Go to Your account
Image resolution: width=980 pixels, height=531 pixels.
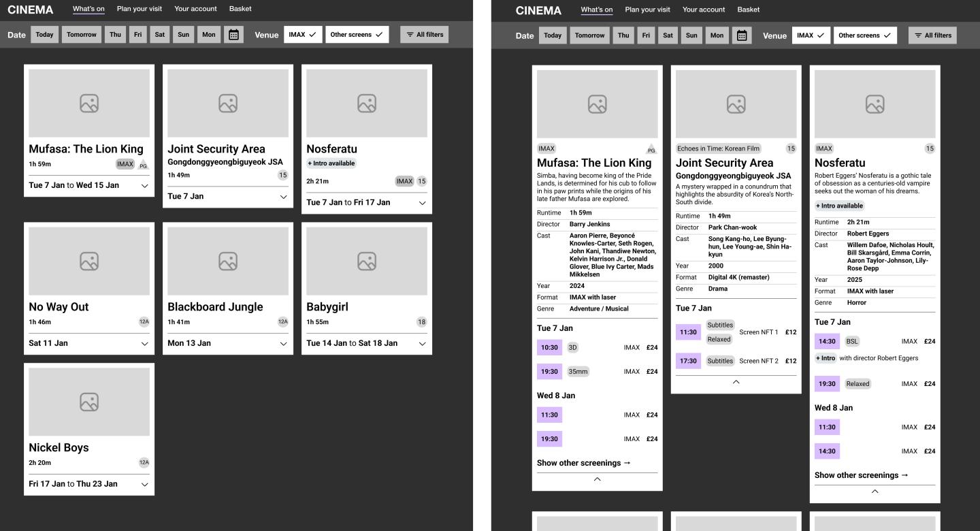195,9
